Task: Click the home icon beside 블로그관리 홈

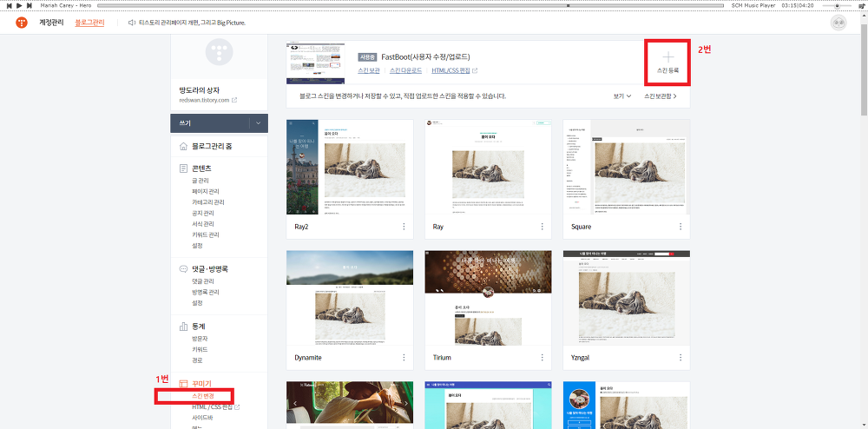Action: tap(183, 147)
